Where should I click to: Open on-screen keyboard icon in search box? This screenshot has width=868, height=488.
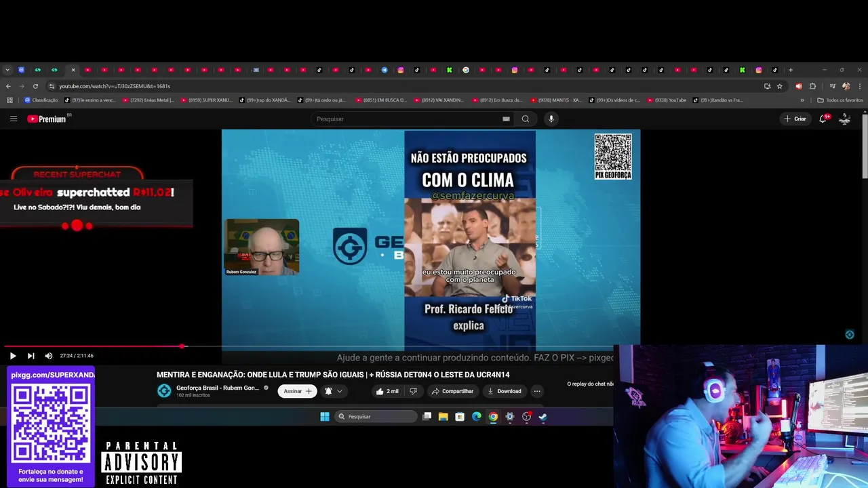click(506, 119)
